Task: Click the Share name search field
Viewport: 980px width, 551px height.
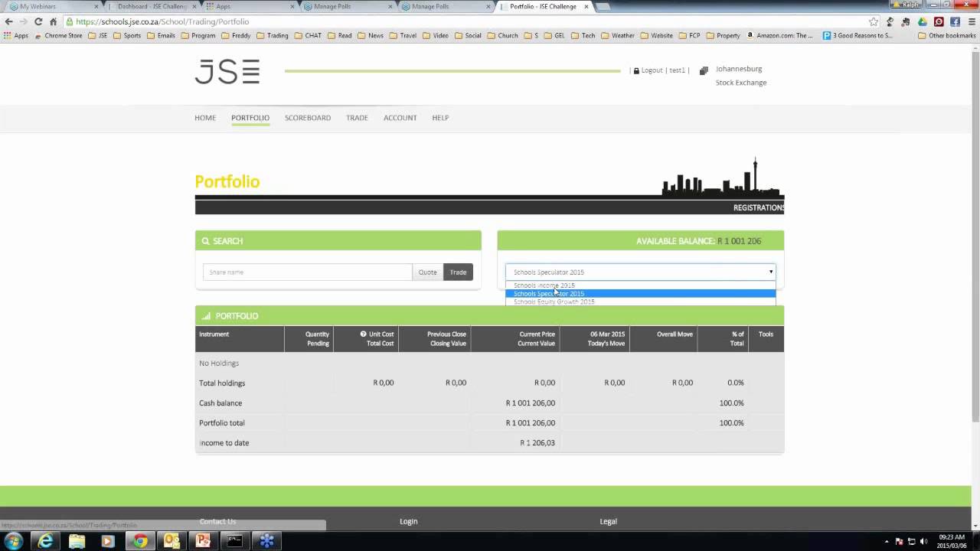Action: click(x=307, y=272)
